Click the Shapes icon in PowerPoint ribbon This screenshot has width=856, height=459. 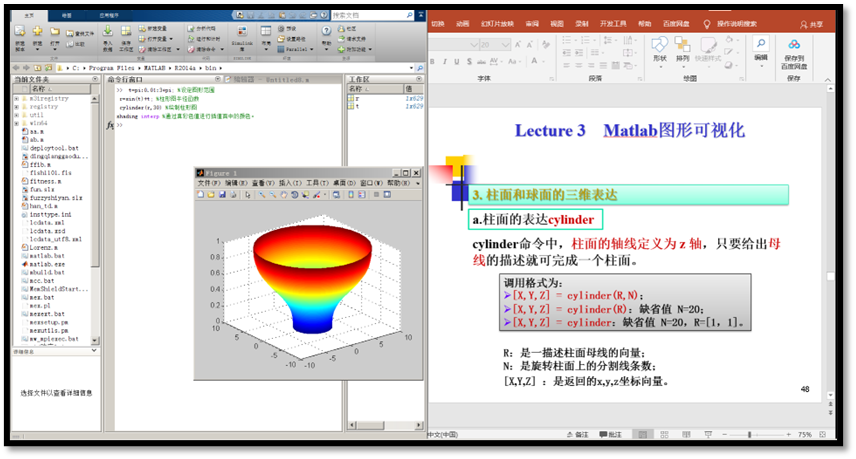[x=660, y=46]
